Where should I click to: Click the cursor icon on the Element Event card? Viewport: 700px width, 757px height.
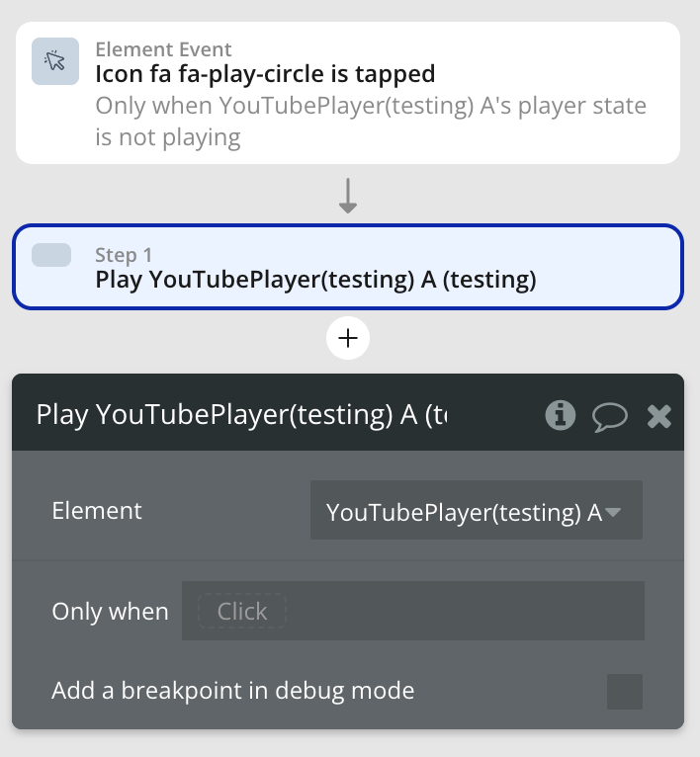55,61
